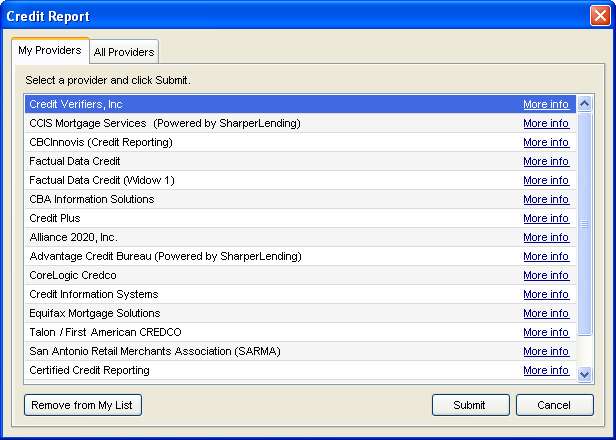Select Credit Plus provider
This screenshot has height=440, width=616.
pyautogui.click(x=55, y=218)
